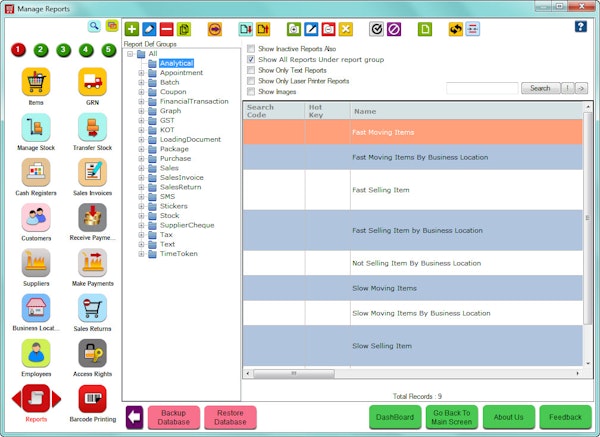The height and width of the screenshot is (437, 600).
Task: Click the DashBoard button
Action: click(x=395, y=417)
